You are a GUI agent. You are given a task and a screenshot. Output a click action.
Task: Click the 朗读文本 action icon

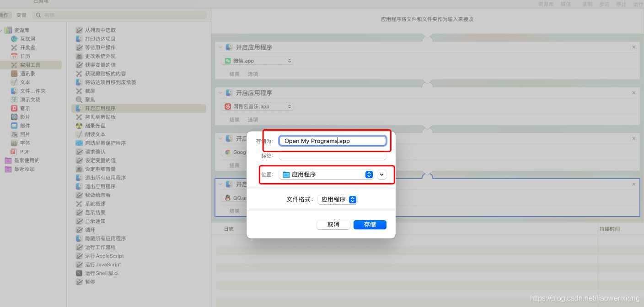tap(79, 134)
